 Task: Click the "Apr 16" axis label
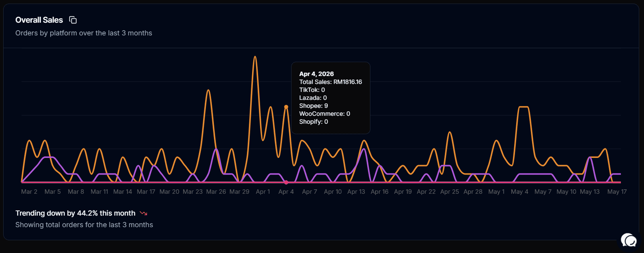[380, 192]
